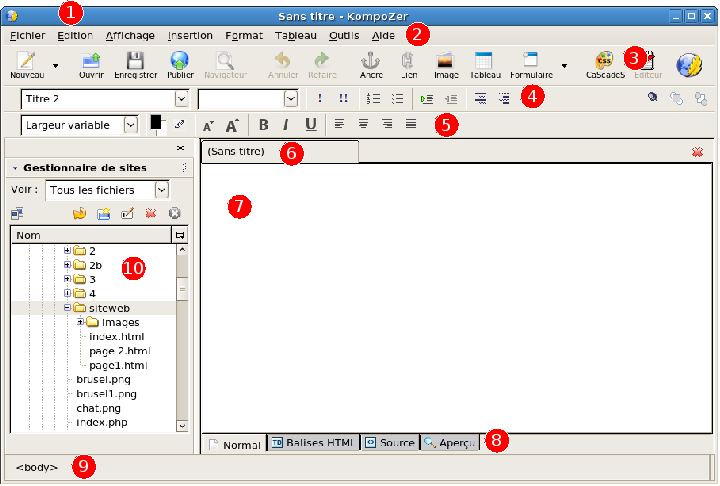Click the edit sites icon in site manager

coord(17,214)
